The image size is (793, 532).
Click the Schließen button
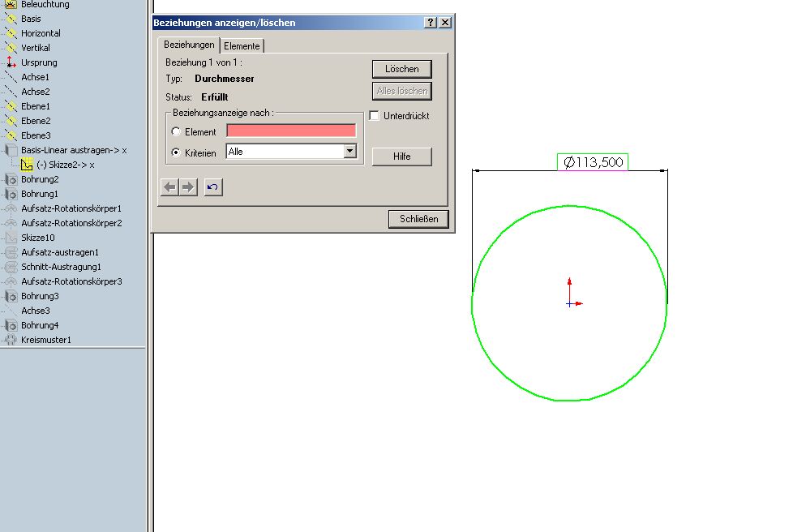coord(418,219)
